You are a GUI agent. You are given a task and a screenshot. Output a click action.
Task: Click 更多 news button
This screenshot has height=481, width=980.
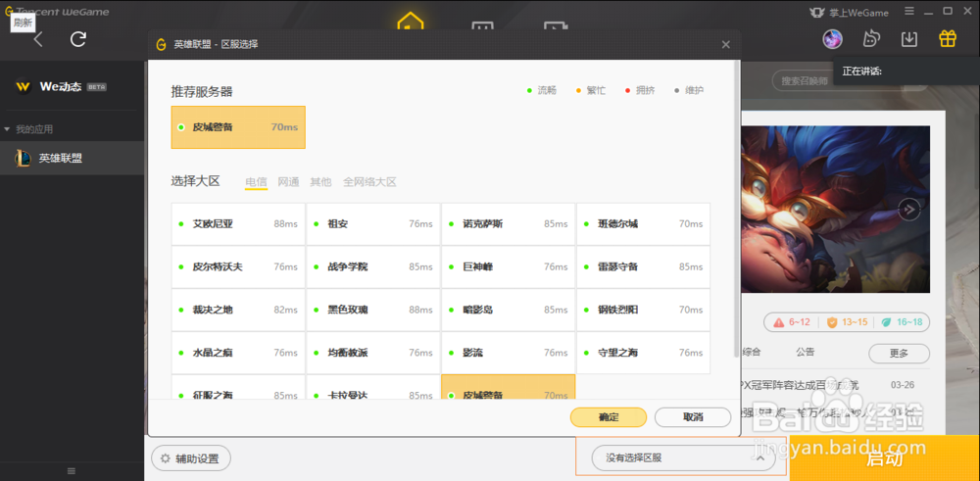(899, 354)
